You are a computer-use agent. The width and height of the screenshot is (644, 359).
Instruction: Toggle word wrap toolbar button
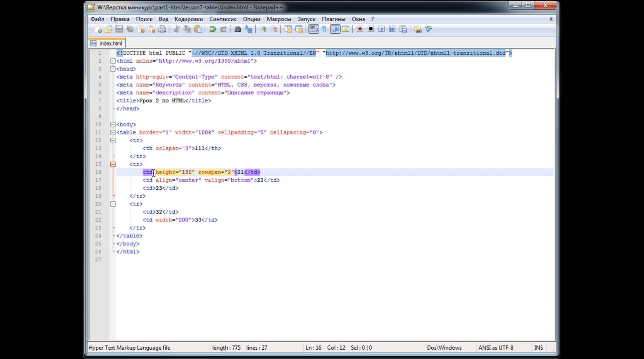(314, 29)
